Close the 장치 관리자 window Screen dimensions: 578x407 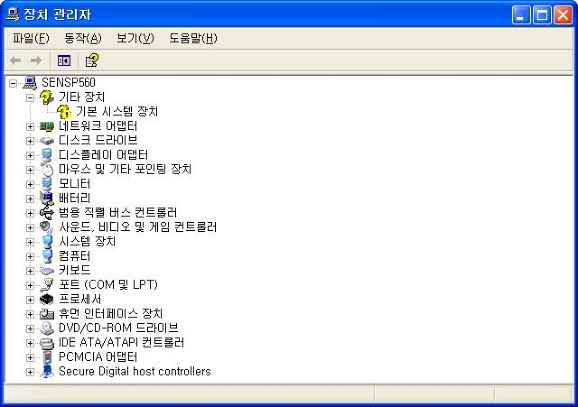[x=563, y=15]
